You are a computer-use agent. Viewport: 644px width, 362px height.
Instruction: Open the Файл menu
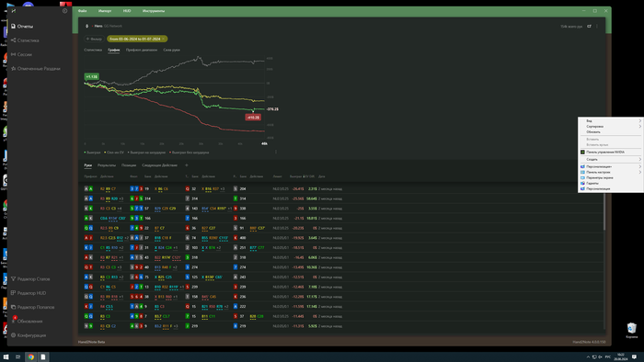point(83,11)
